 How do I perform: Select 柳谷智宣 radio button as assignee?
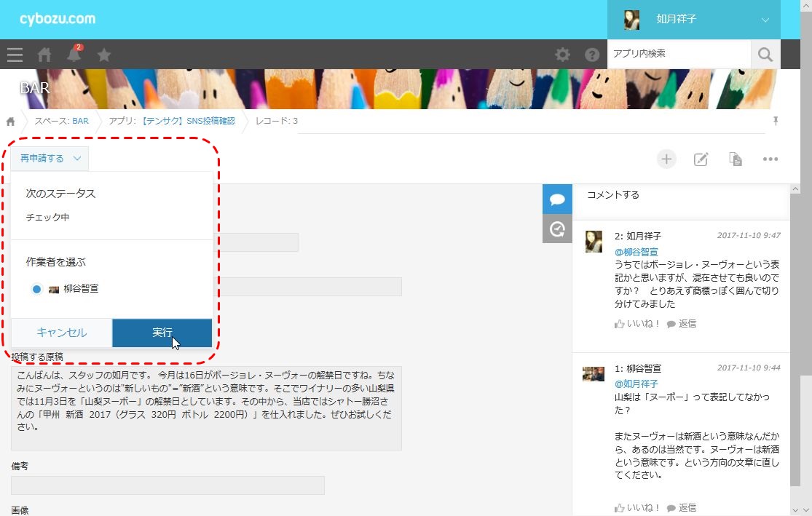36,290
